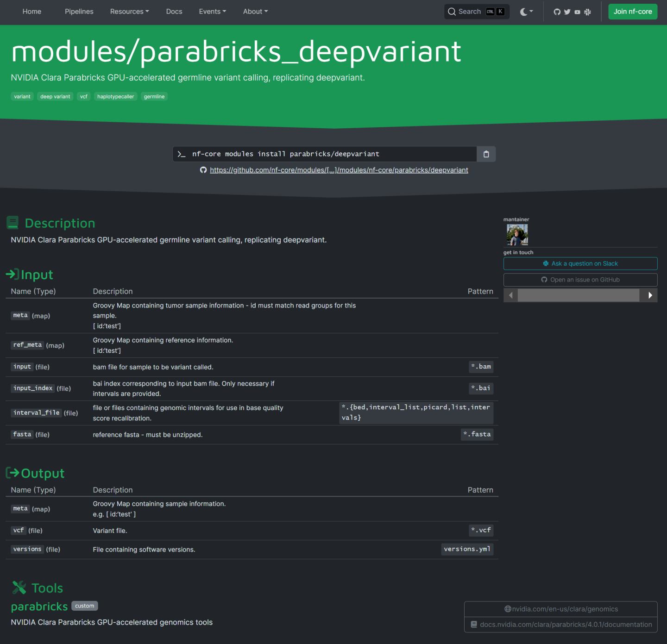Click Ask a question on Slack
Screen dimensions: 667x644
coord(580,263)
